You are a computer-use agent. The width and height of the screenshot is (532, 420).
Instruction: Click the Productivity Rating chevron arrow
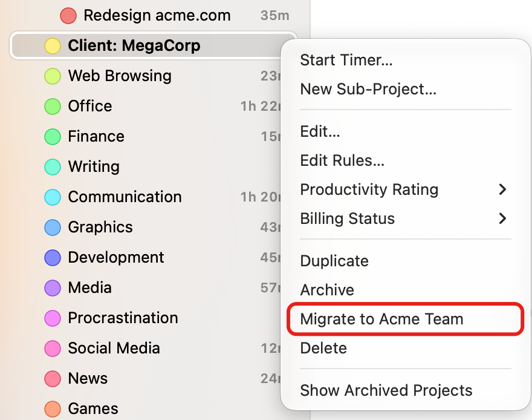503,189
